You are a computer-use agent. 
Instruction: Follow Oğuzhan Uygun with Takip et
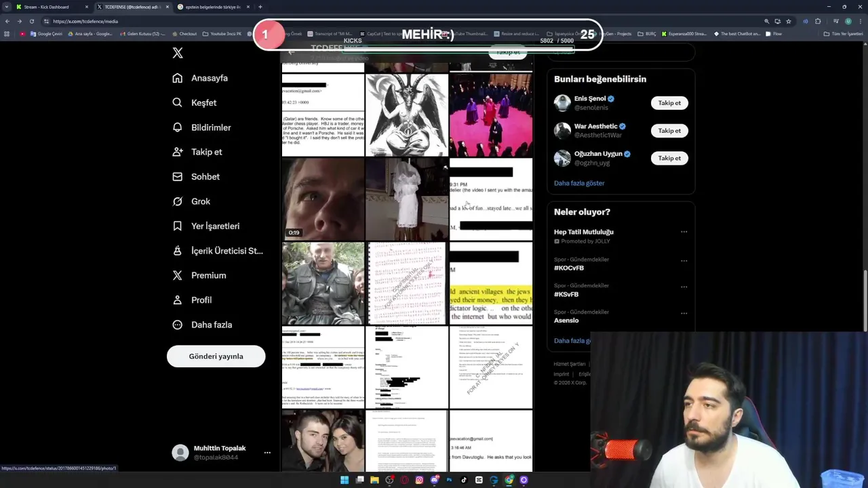coord(669,158)
